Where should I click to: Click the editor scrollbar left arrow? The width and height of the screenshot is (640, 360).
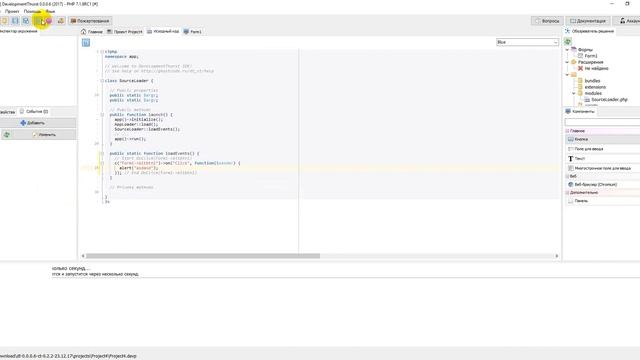point(83,256)
